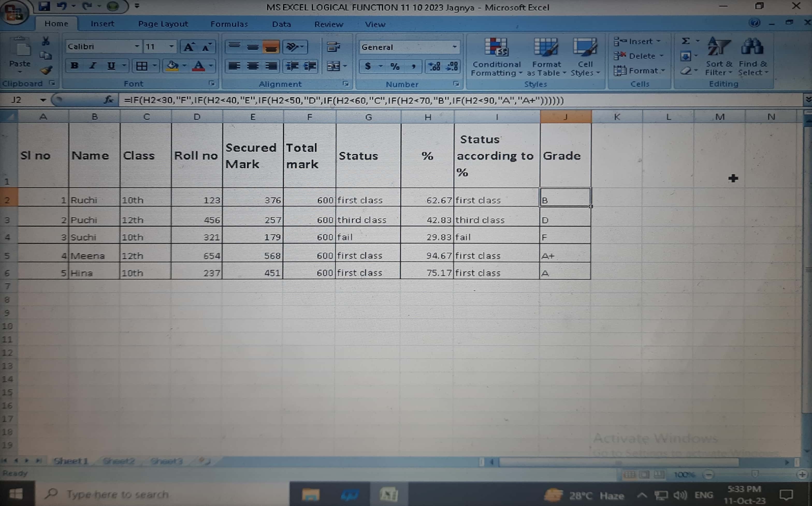This screenshot has width=812, height=506.
Task: Open the Page Layout tab
Action: (x=163, y=24)
